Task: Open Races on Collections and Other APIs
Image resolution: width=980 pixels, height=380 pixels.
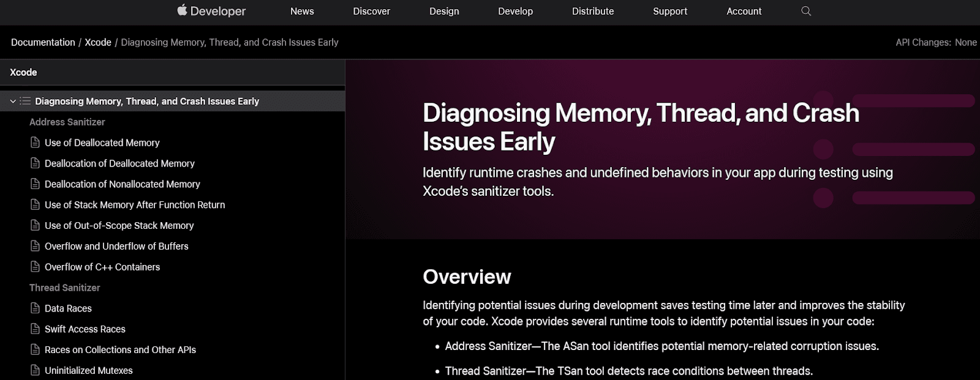Action: pyautogui.click(x=120, y=349)
